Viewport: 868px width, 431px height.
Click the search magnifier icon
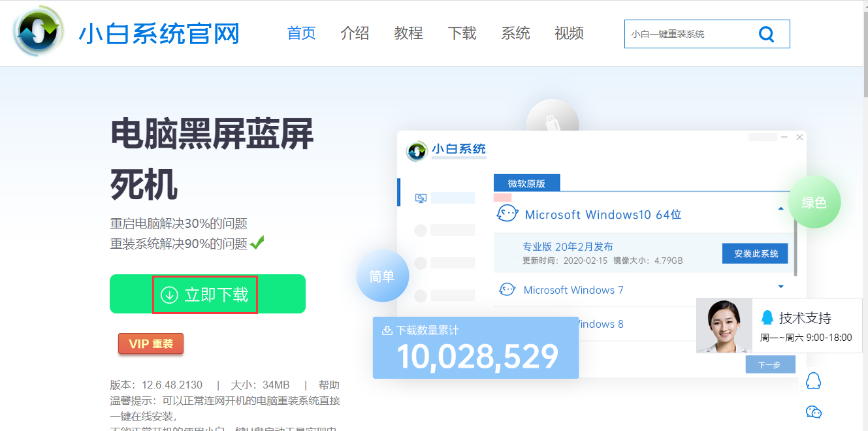tap(766, 34)
